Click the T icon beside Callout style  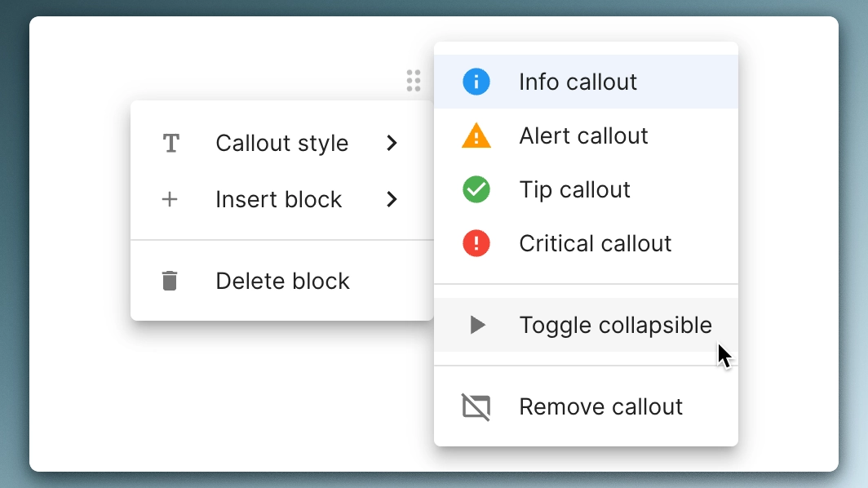click(x=170, y=143)
